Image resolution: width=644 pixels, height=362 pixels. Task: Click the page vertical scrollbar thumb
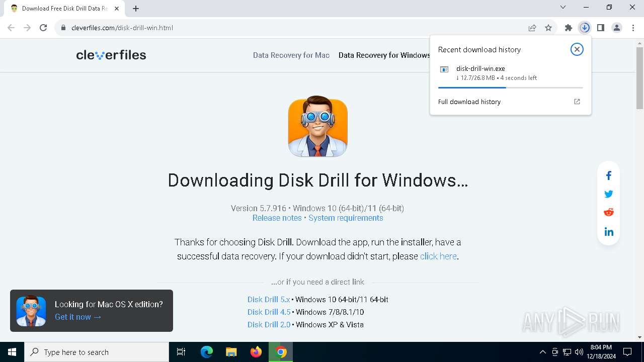click(639, 78)
